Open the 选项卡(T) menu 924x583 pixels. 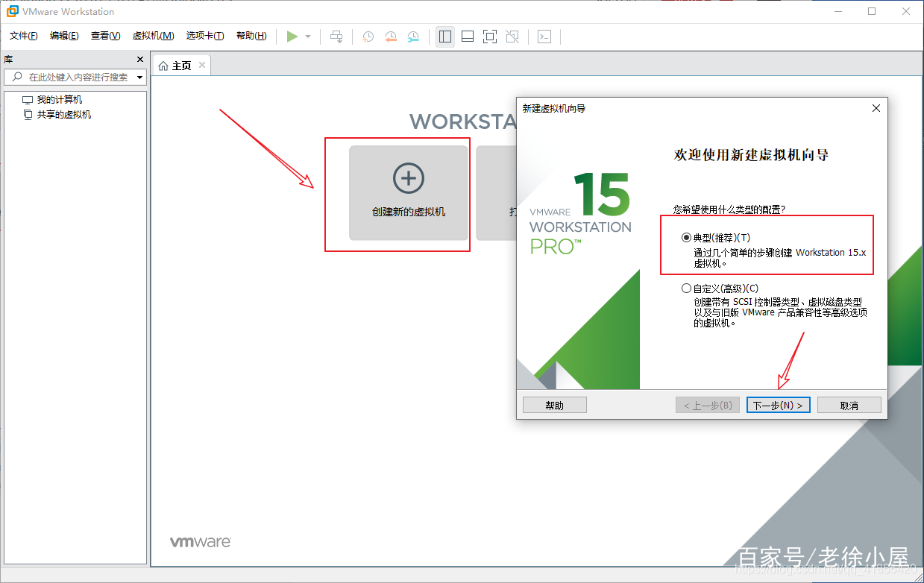(205, 36)
